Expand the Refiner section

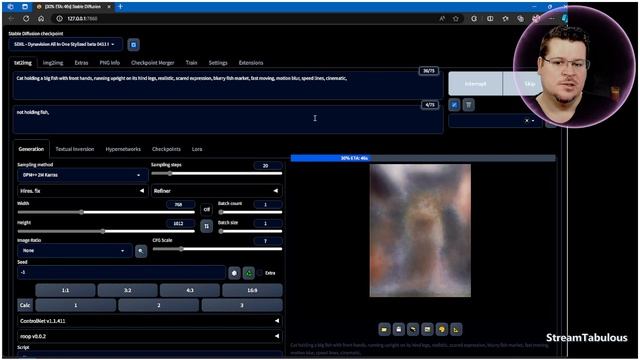216,191
